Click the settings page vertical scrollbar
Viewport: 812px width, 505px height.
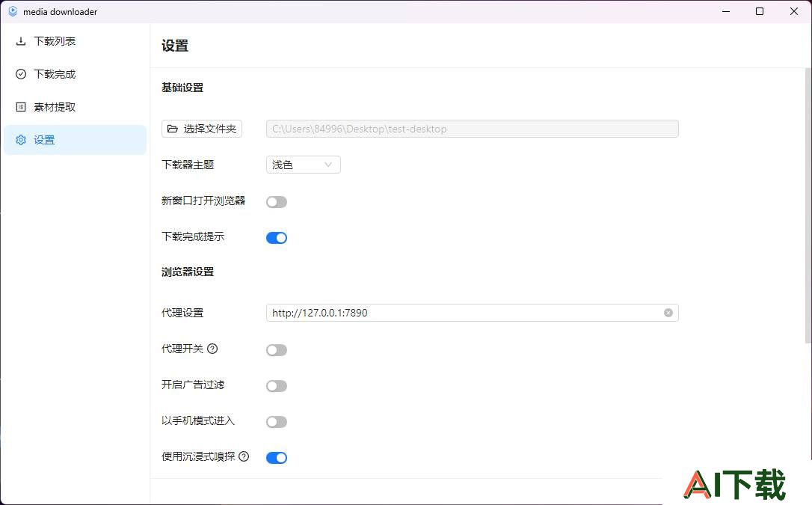808,205
